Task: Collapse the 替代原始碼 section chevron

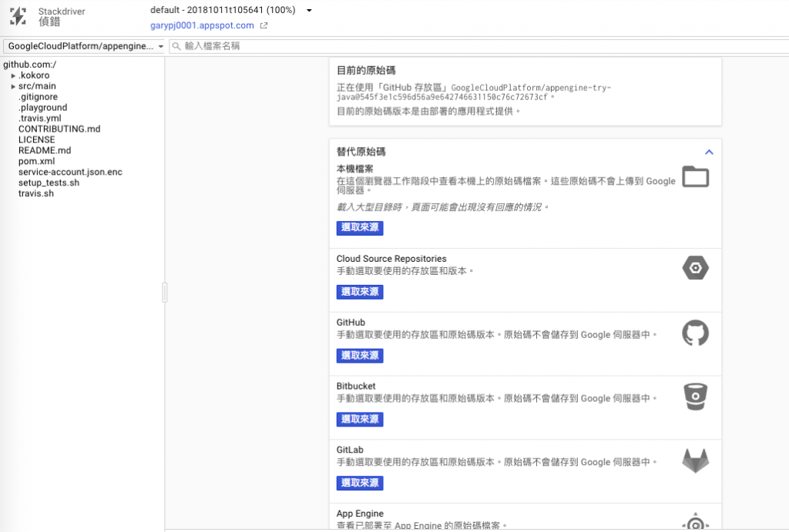Action: click(709, 152)
